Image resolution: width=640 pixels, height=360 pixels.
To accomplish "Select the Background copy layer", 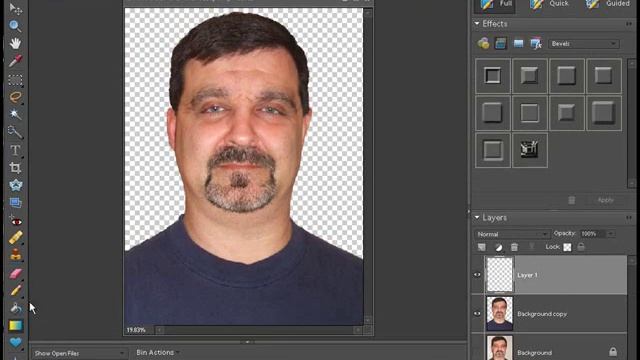I will [556, 314].
